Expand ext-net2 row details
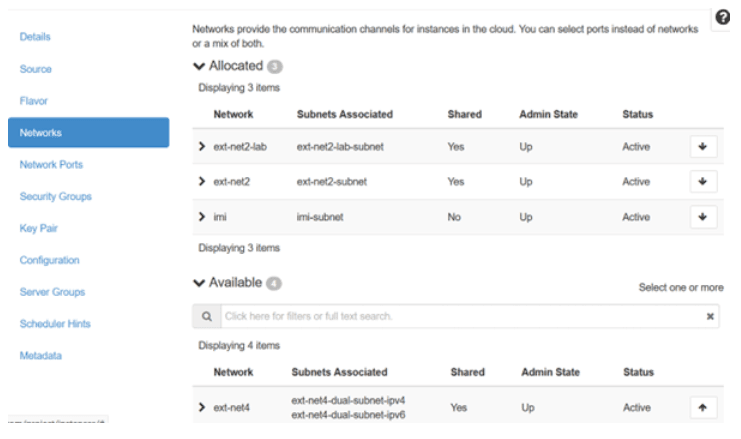Viewport: 741px width, 439px height. click(x=202, y=182)
